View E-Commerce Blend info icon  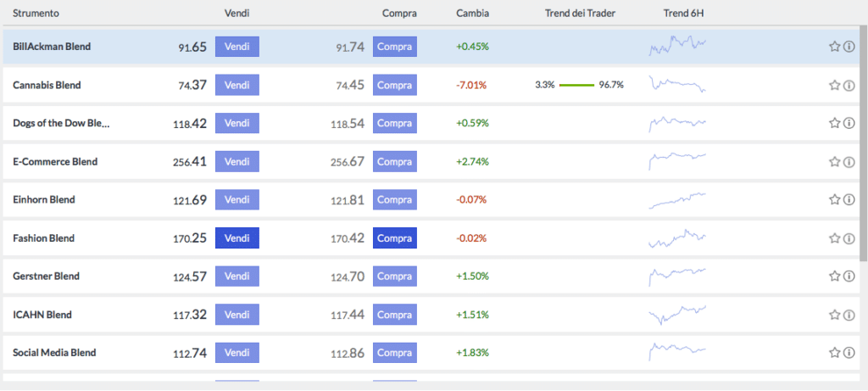[x=849, y=162]
